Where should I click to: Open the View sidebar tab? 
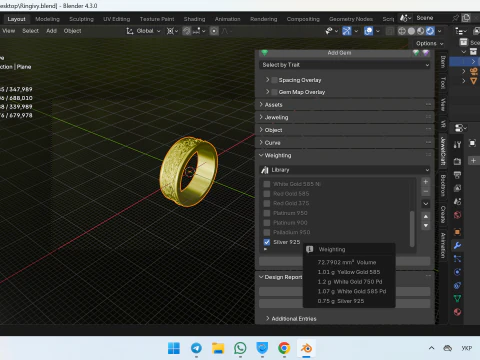pyautogui.click(x=443, y=105)
